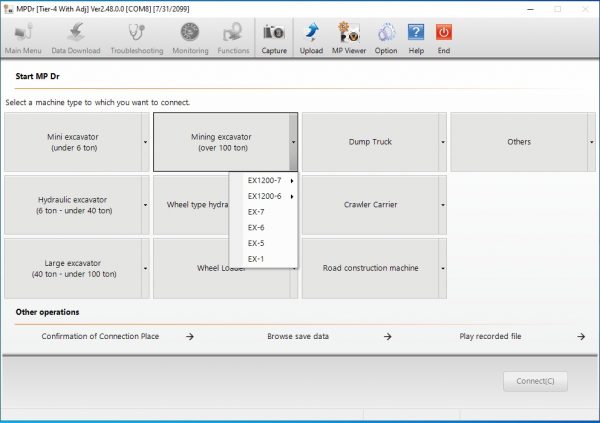Click arrow next to Confirmation of Connection Place
The width and height of the screenshot is (600, 423).
click(x=190, y=336)
